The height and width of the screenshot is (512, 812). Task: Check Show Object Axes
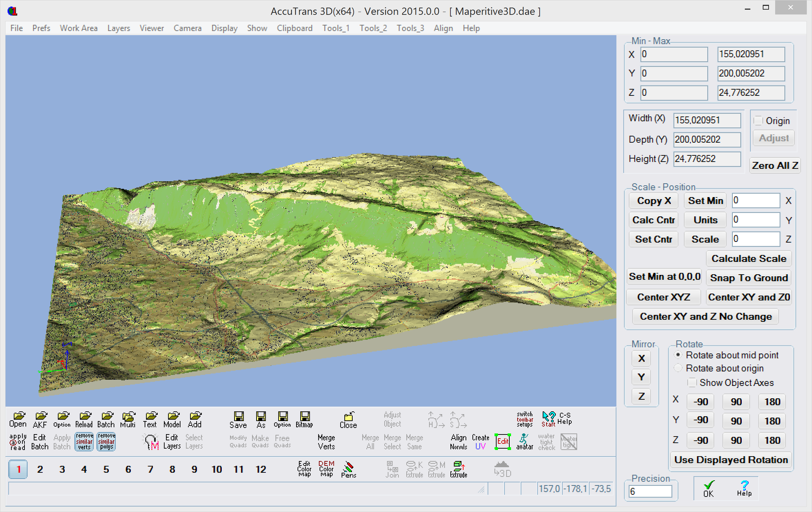pyautogui.click(x=691, y=382)
